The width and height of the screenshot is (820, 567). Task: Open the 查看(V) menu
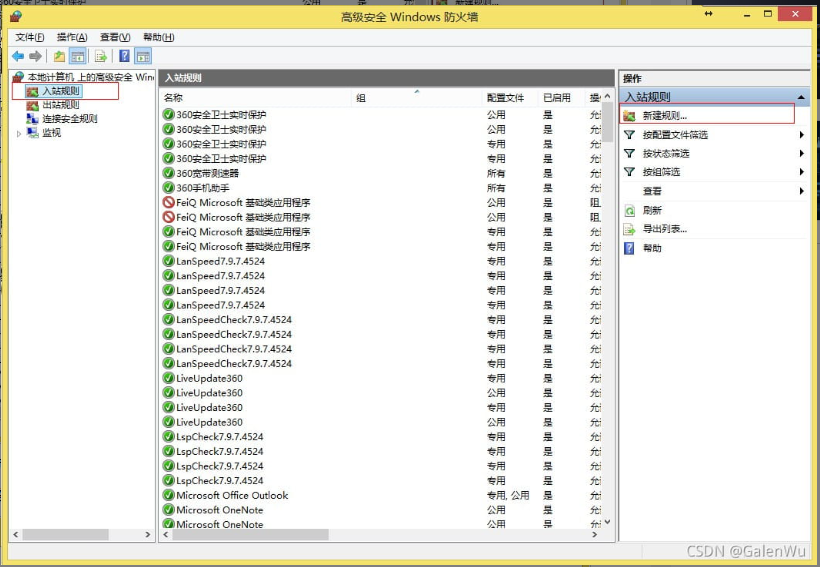pyautogui.click(x=115, y=37)
